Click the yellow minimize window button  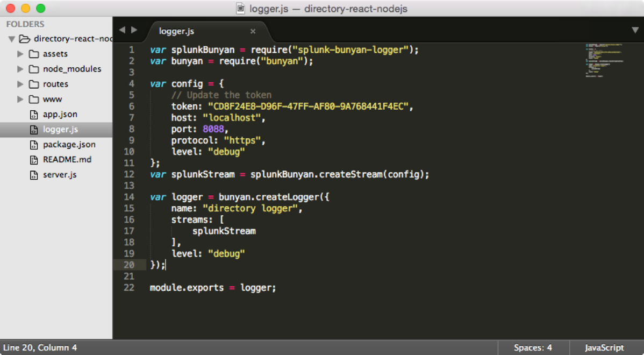click(x=25, y=8)
